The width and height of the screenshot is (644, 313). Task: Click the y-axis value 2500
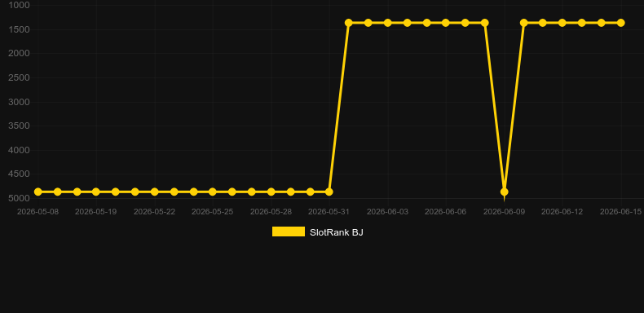point(19,77)
